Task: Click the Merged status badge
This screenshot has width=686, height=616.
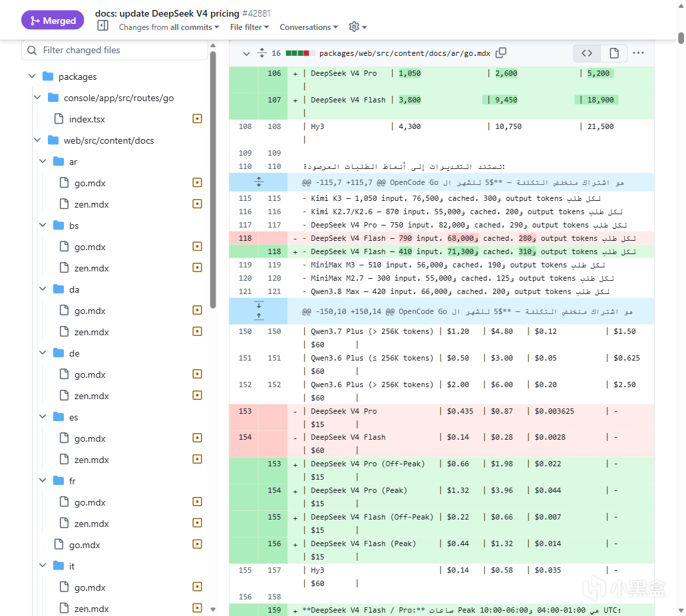Action: coord(53,20)
